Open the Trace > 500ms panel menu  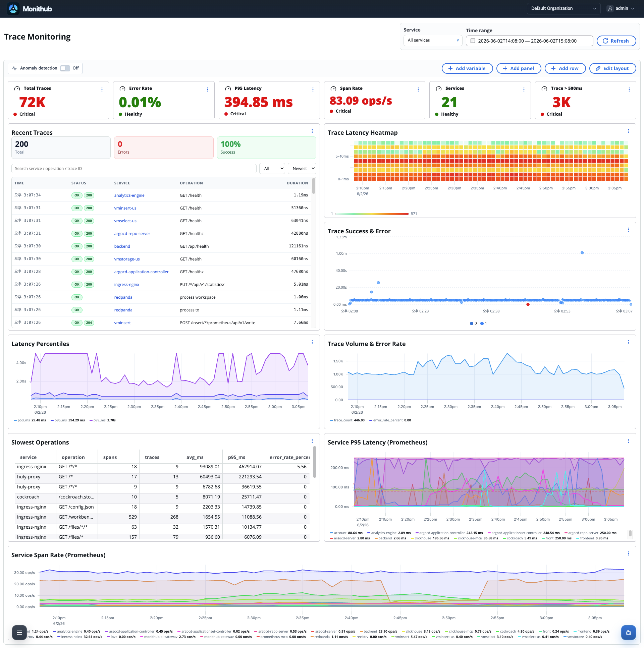(x=629, y=90)
